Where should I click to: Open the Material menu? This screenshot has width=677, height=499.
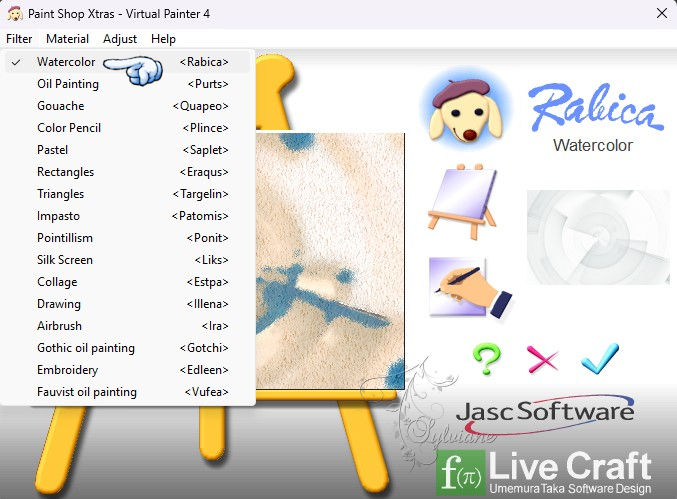coord(67,39)
